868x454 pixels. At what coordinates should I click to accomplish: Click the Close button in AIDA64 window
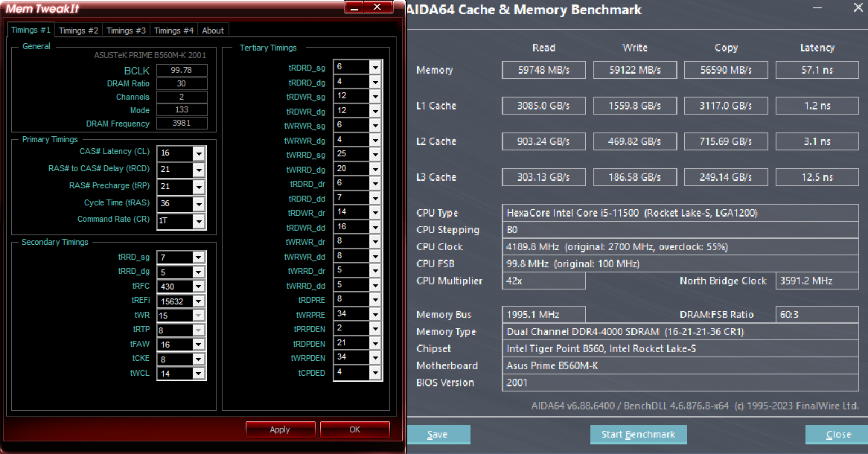click(x=837, y=435)
